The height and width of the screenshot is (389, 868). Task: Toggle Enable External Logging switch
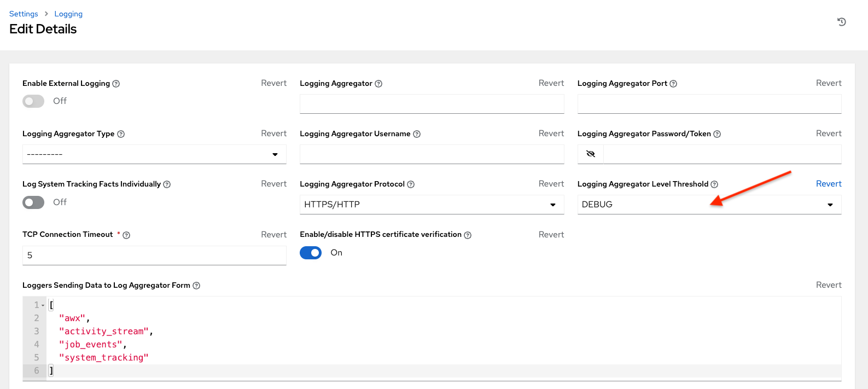33,101
